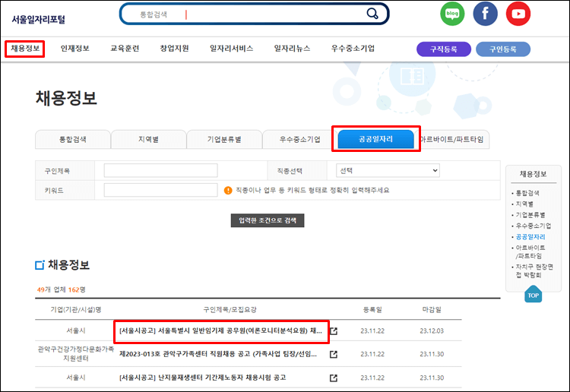Click the search magnifier icon

(372, 14)
